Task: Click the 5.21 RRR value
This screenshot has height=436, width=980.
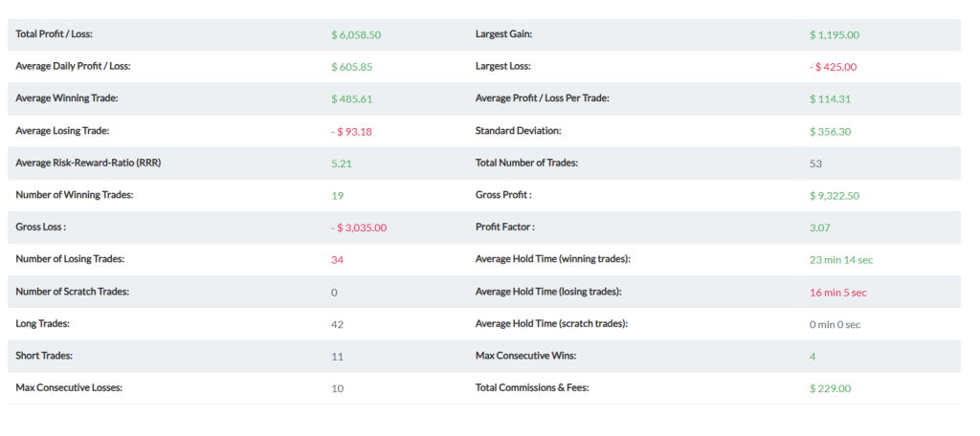Action: pos(341,163)
